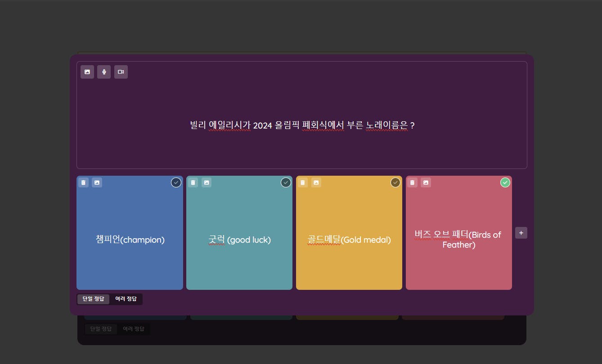Viewport: 602px width, 364px height.
Task: Edit the 골드메달(Gold medal) answer text
Action: click(x=349, y=240)
